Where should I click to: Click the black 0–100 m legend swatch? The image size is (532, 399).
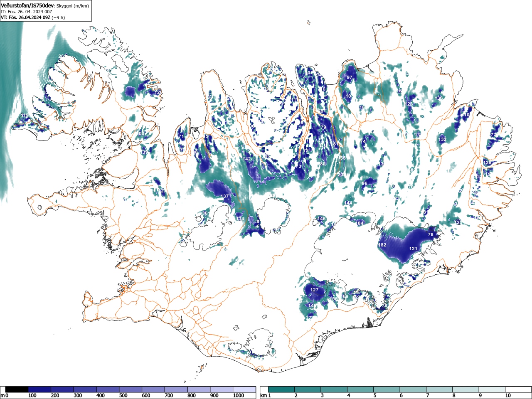(x=17, y=389)
